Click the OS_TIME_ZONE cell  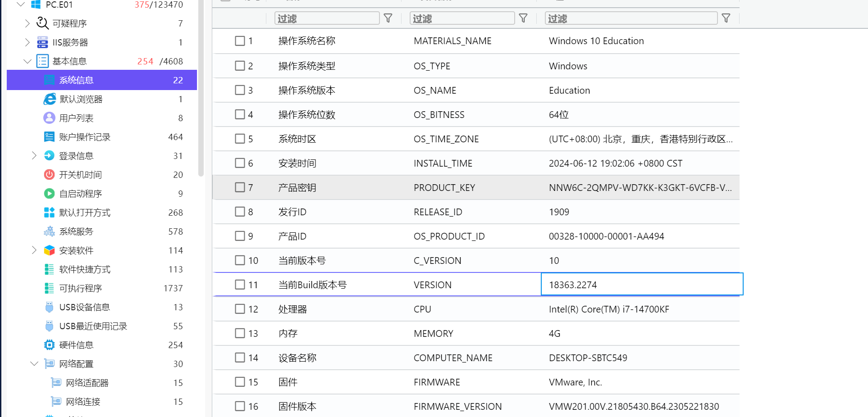pos(446,139)
